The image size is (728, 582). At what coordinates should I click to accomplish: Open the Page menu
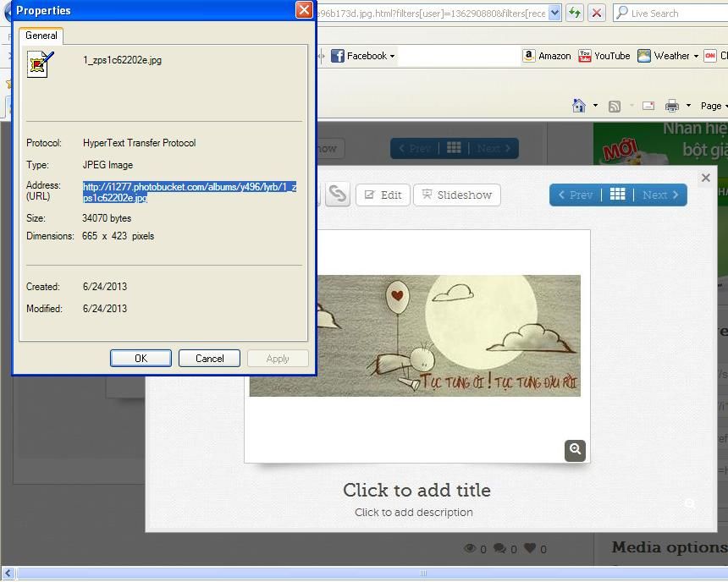point(714,106)
